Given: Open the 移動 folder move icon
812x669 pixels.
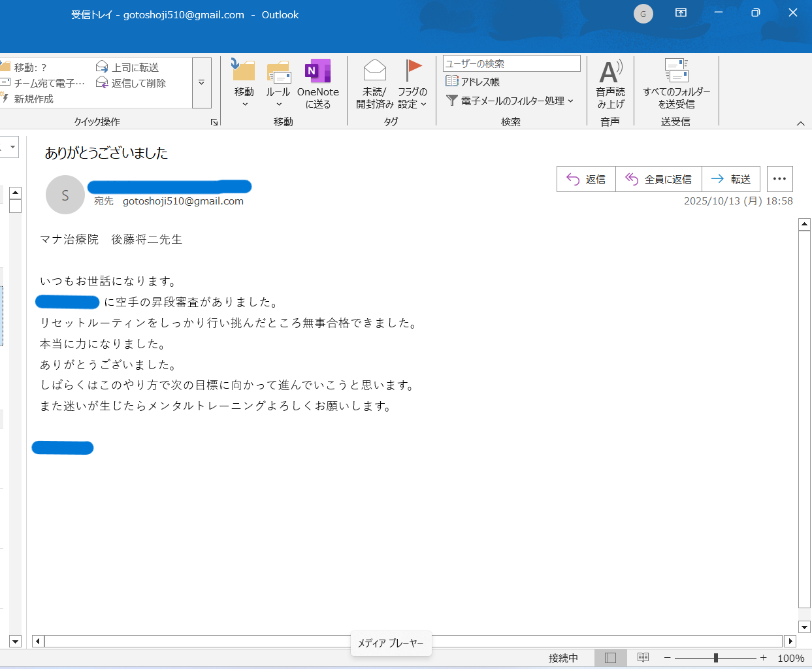Looking at the screenshot, I should [244, 72].
